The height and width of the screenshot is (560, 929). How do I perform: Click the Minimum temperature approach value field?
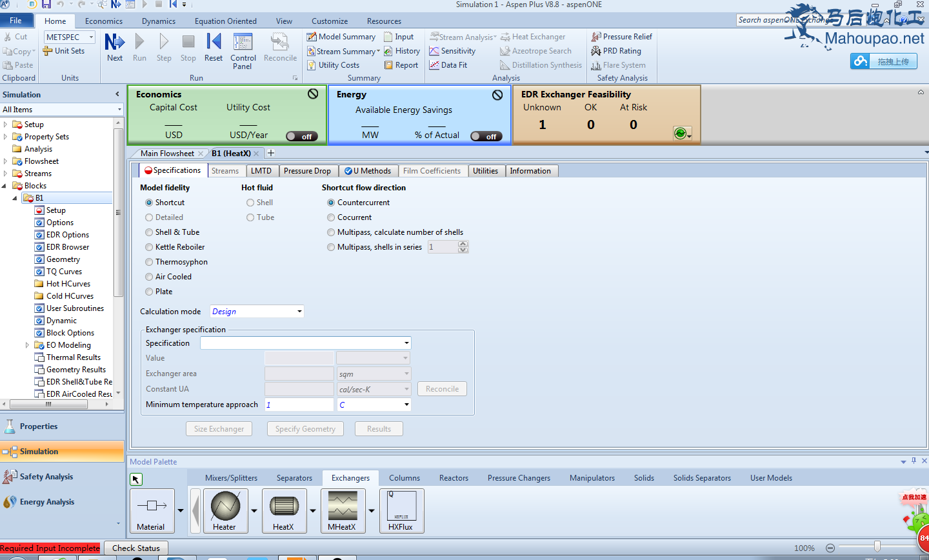point(299,405)
